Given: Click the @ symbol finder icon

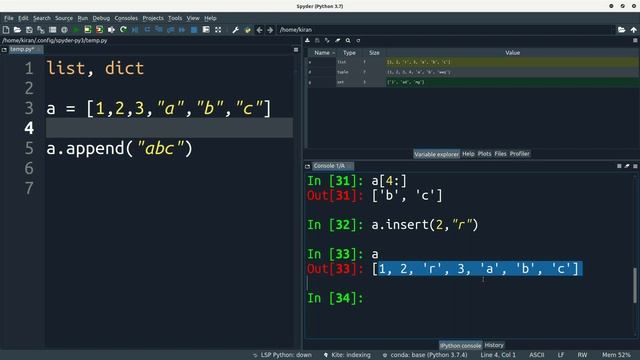Looking at the screenshot, I should click(x=64, y=30).
